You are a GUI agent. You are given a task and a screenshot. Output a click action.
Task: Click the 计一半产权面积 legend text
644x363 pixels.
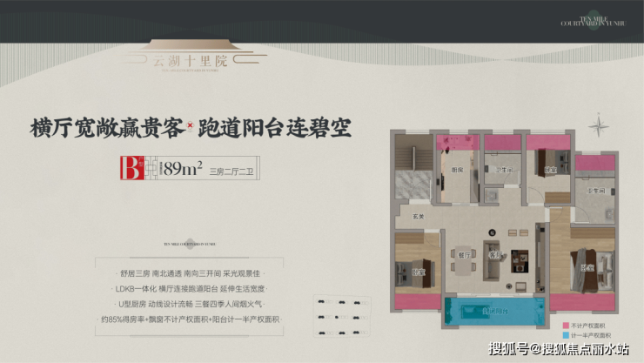click(x=591, y=335)
